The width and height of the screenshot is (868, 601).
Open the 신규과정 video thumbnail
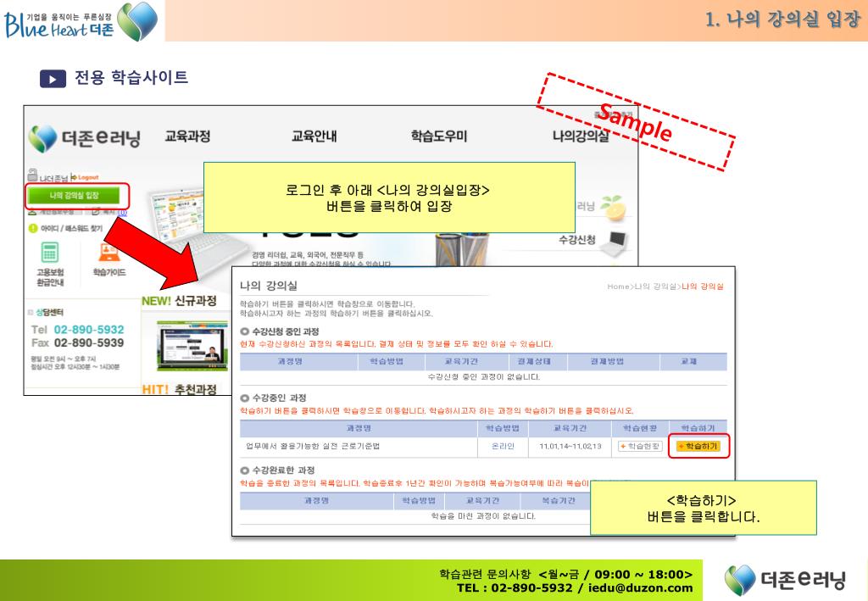click(x=192, y=346)
